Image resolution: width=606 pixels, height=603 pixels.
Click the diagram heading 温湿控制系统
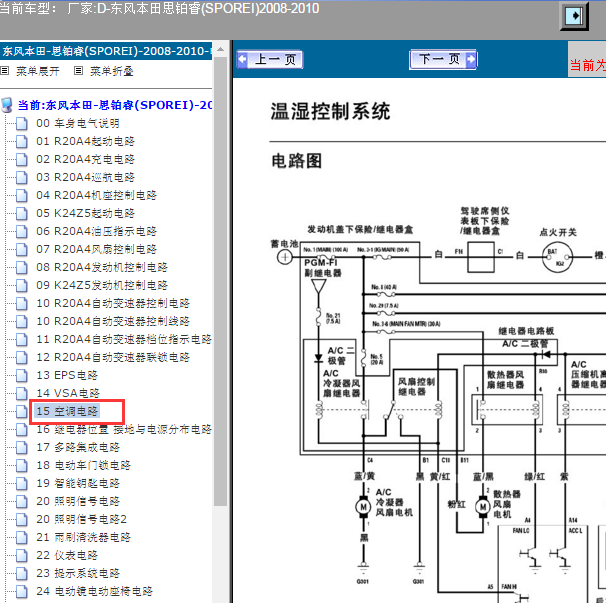[330, 111]
